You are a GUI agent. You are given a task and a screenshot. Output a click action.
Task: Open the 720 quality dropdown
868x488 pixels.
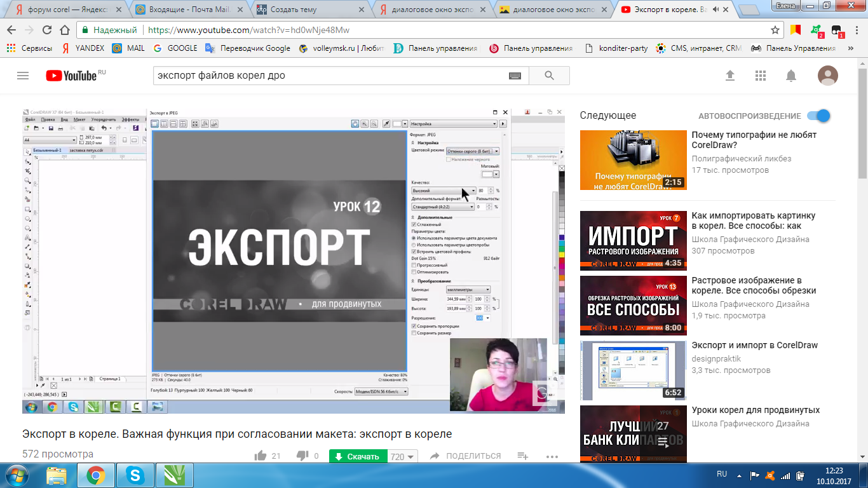click(403, 457)
